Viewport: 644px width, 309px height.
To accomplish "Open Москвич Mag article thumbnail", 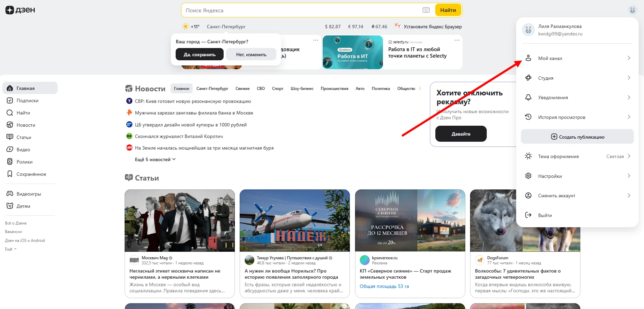I will [x=180, y=221].
